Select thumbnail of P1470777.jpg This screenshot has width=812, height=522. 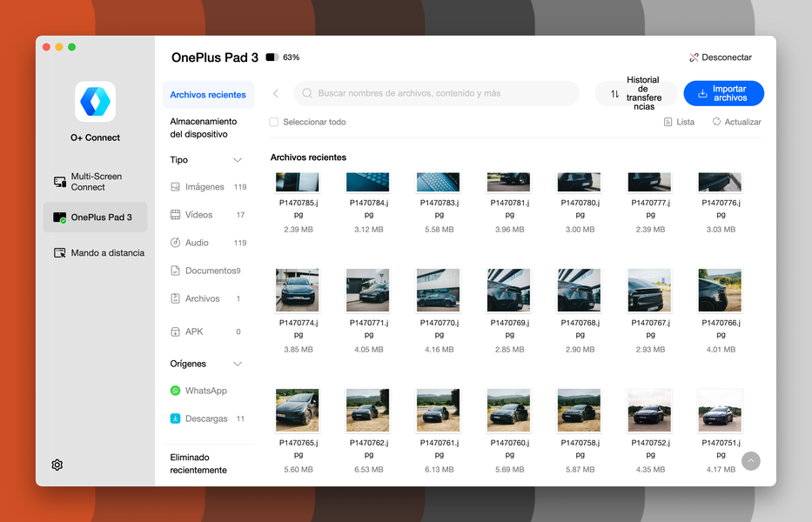tap(649, 183)
